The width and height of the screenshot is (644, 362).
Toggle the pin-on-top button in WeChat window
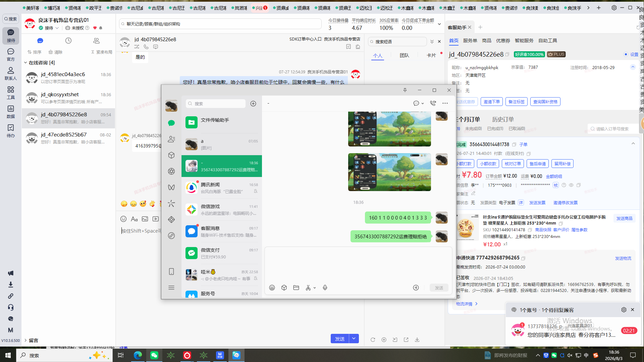click(405, 90)
